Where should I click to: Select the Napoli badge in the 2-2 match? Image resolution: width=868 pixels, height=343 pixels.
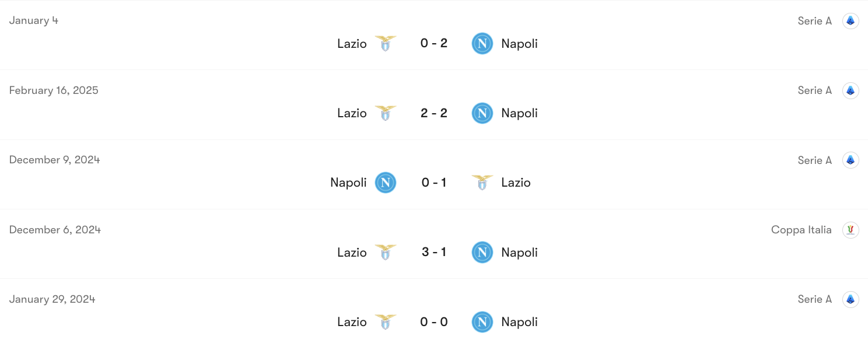pyautogui.click(x=482, y=113)
